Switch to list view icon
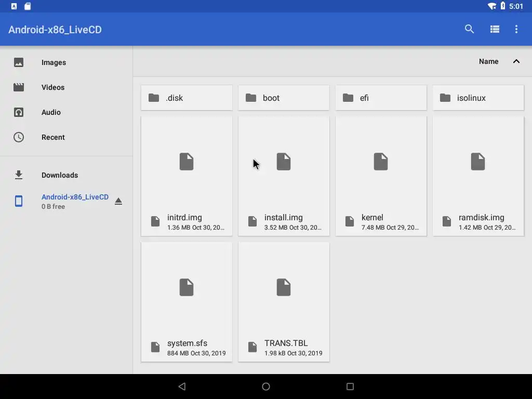Viewport: 532px width, 399px height. 495,29
